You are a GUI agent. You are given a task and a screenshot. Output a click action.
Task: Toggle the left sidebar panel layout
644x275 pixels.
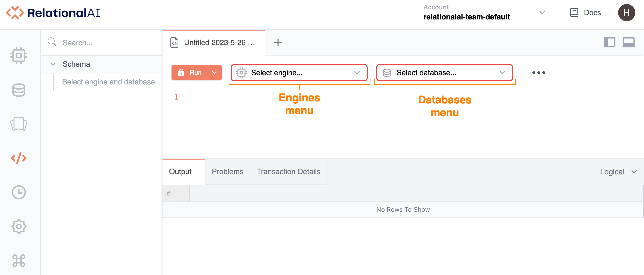click(609, 43)
